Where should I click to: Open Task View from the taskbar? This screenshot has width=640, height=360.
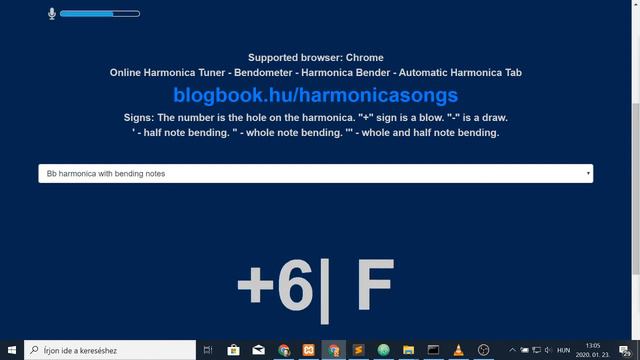point(208,350)
